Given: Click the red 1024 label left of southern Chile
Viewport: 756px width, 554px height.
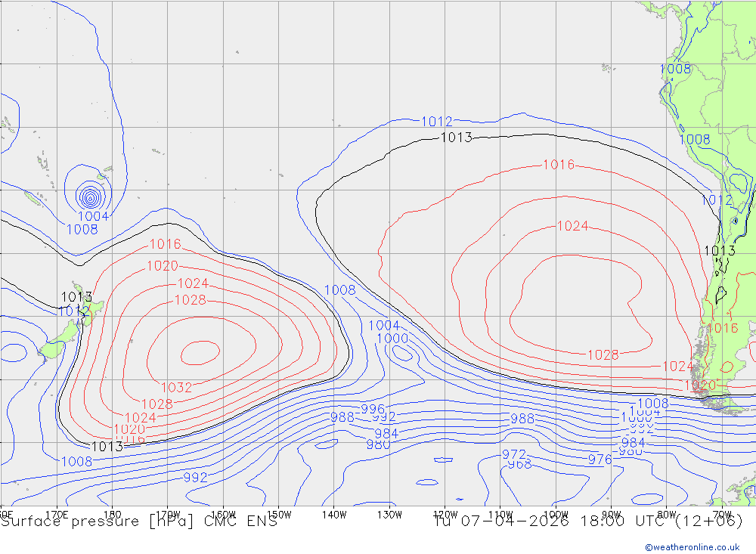Looking at the screenshot, I should pyautogui.click(x=678, y=367).
